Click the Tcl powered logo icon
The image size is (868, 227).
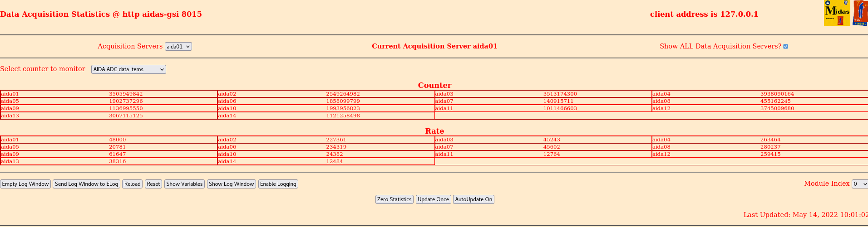coord(861,13)
